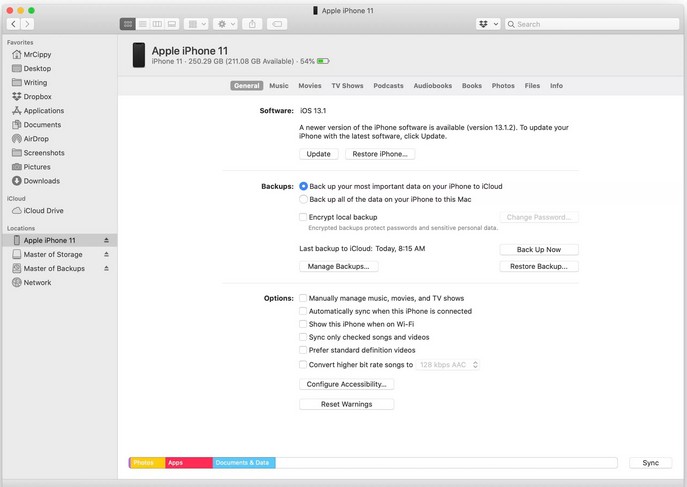
Task: Go back with the left chevron button
Action: 14,24
